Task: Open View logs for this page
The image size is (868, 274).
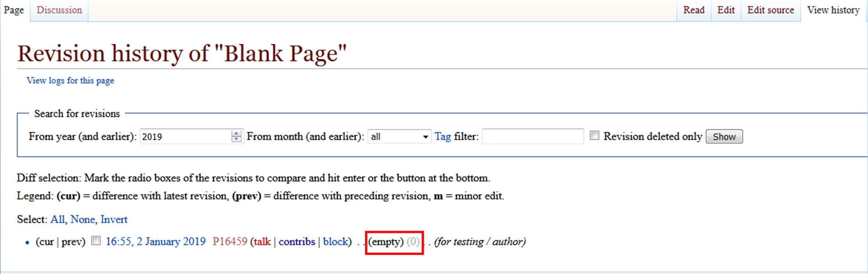Action: pos(70,81)
